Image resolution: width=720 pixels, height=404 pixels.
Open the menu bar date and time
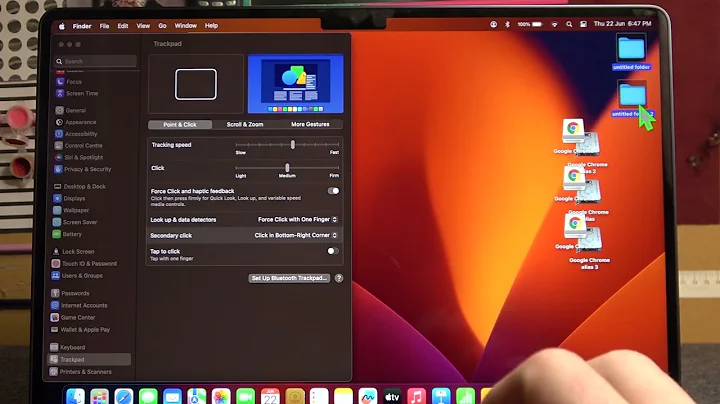622,24
